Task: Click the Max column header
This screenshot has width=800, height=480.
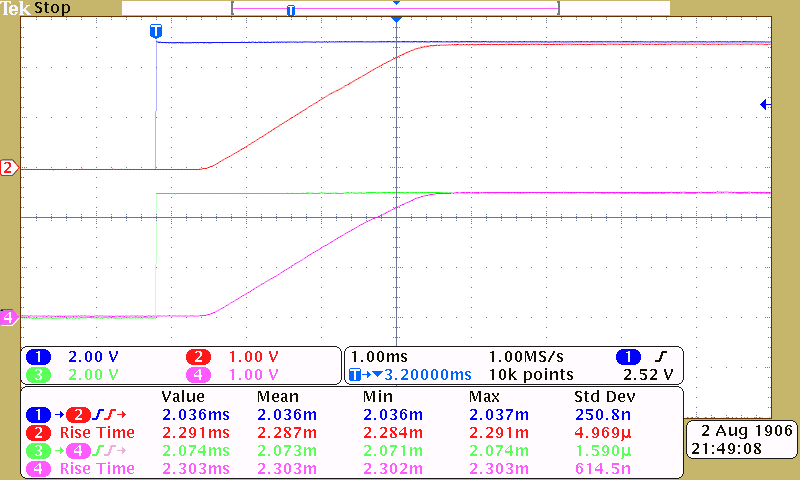Action: [484, 396]
